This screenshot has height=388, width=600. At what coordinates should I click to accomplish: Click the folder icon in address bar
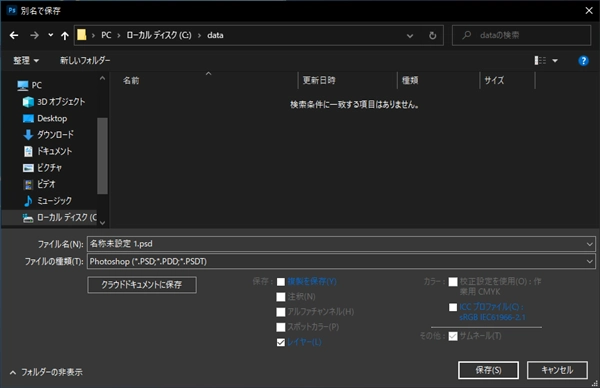pyautogui.click(x=82, y=35)
